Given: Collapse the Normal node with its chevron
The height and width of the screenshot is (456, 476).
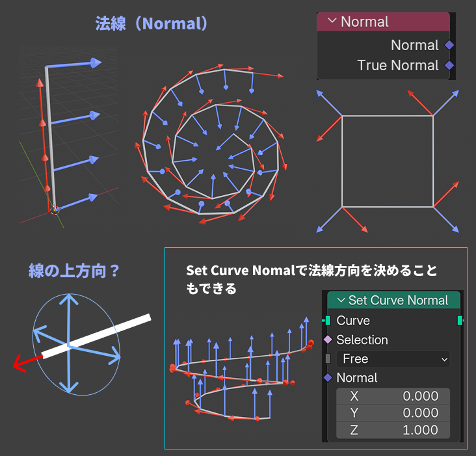Looking at the screenshot, I should tap(332, 21).
